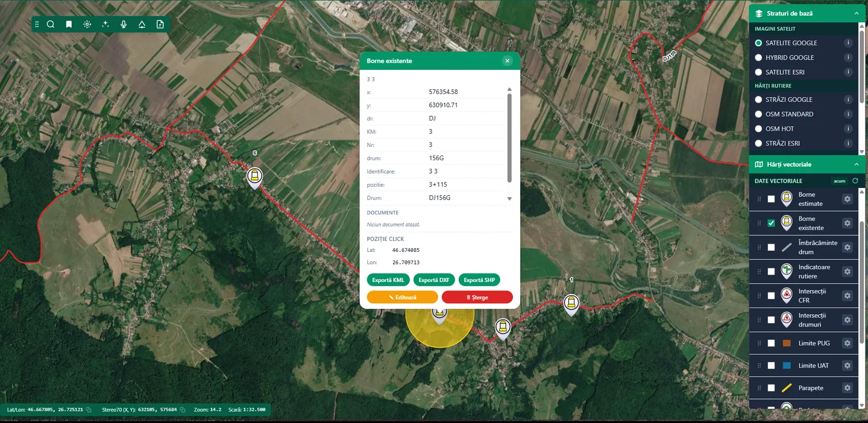Open the document report tool
The width and height of the screenshot is (868, 423).
(x=160, y=24)
